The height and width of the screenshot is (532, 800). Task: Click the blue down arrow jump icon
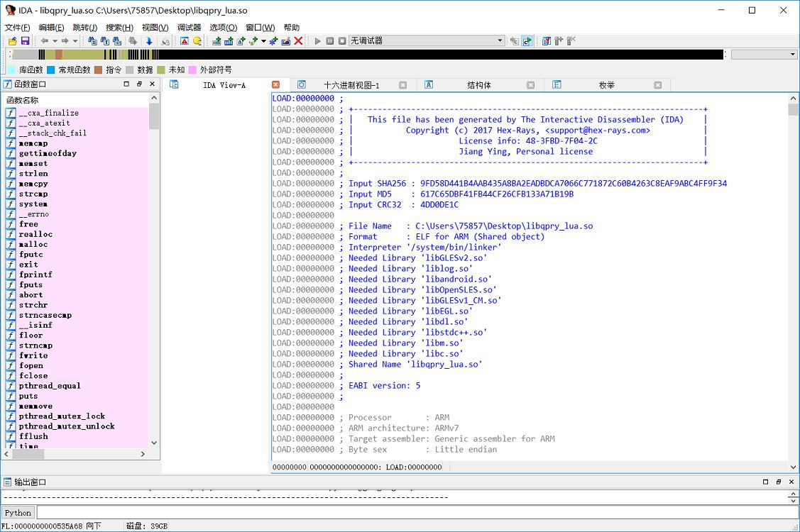[x=149, y=41]
